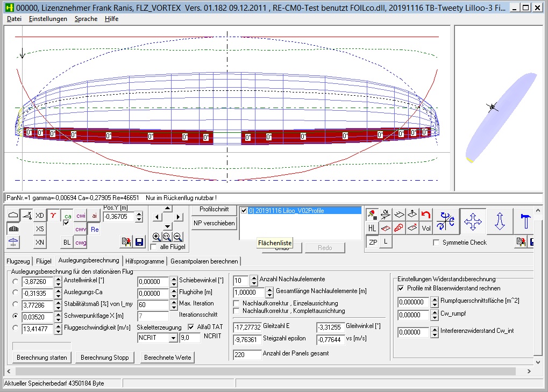Viewport: 548px width, 392px height.
Task: Click the red undo arrow icon
Action: point(426,215)
